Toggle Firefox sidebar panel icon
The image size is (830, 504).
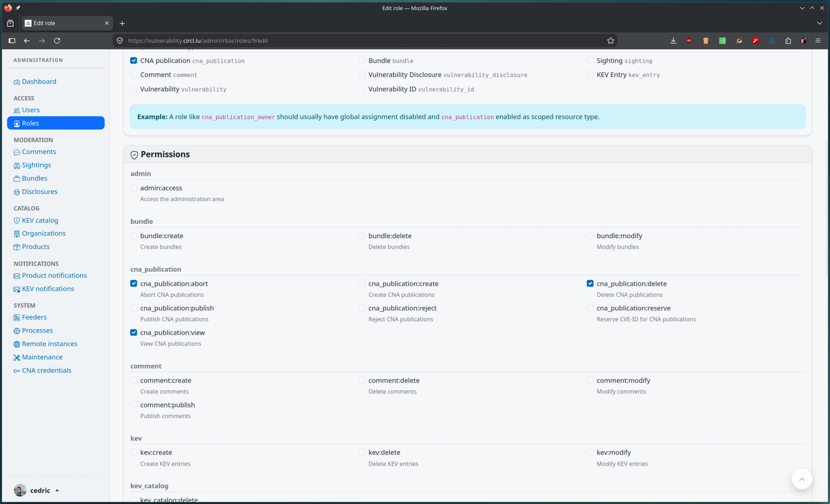pyautogui.click(x=12, y=41)
